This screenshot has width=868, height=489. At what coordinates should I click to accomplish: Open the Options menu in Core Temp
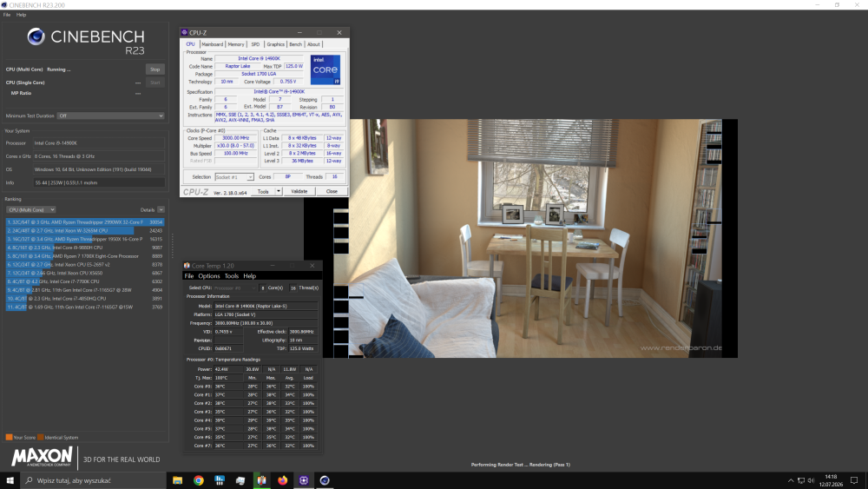pos(208,276)
